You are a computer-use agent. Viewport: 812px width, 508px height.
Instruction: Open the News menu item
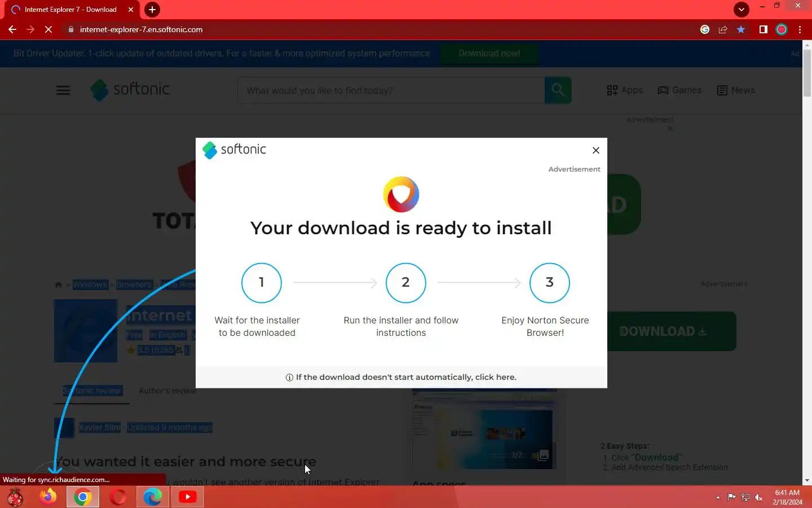tap(736, 90)
